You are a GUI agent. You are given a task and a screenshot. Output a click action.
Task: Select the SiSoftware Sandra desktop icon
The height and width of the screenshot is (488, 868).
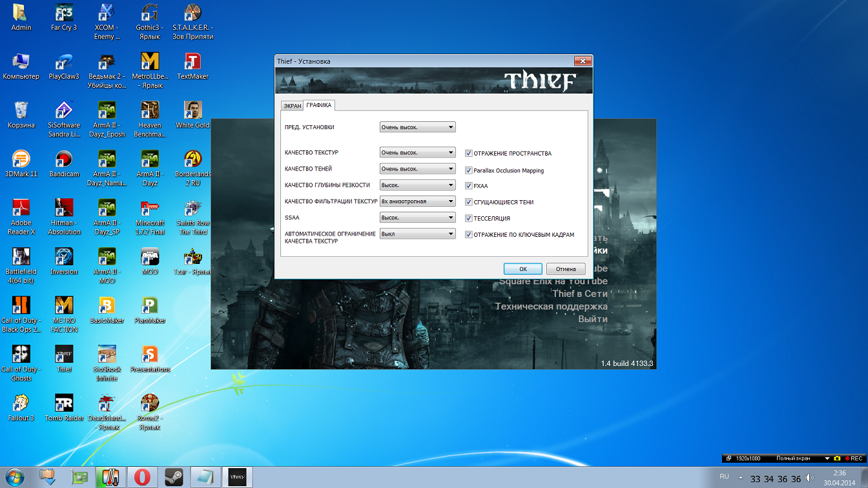click(64, 120)
